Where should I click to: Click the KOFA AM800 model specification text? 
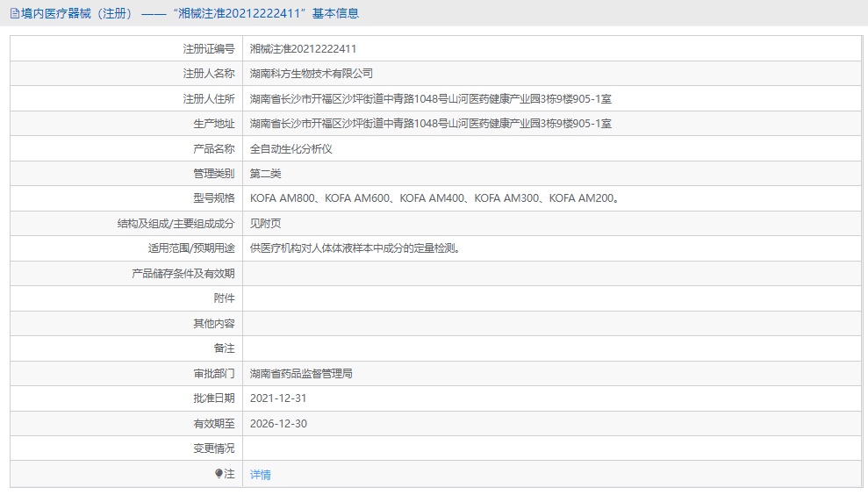coord(282,199)
